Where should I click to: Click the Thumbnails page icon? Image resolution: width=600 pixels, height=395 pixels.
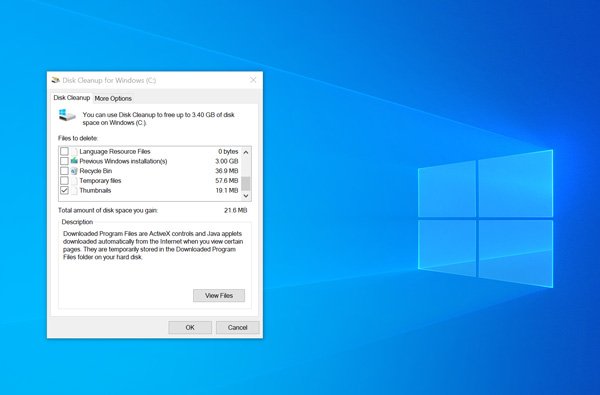point(74,190)
